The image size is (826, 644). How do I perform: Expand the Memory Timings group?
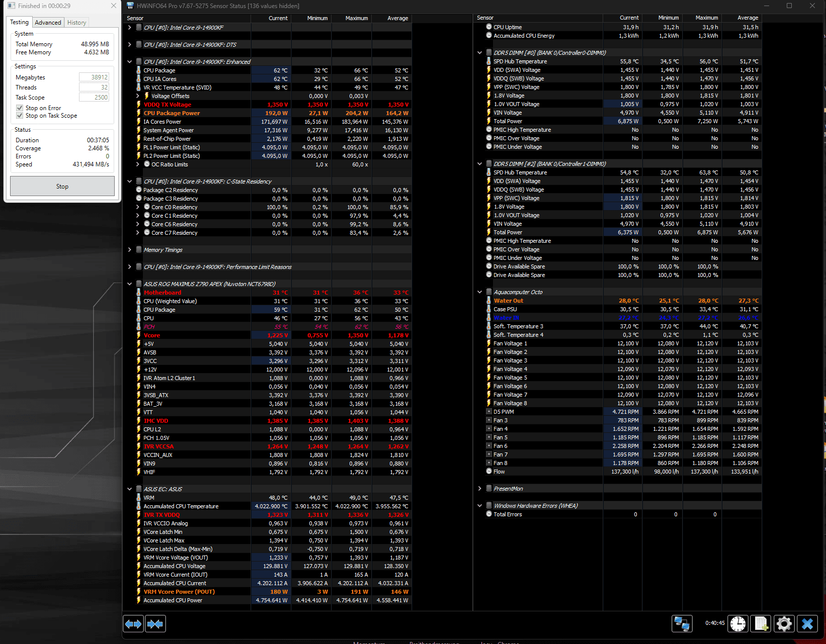[x=129, y=250]
